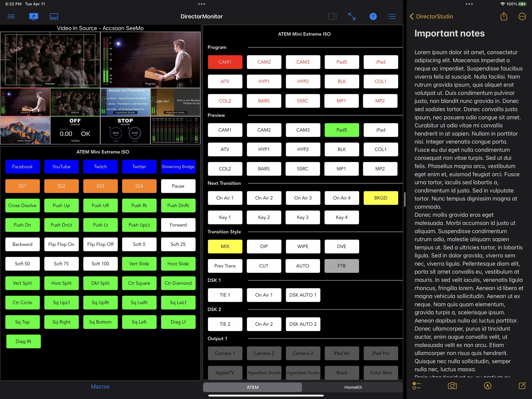Select HyperDeck Shuttle for Output 1
The height and width of the screenshot is (399, 532).
264,373
